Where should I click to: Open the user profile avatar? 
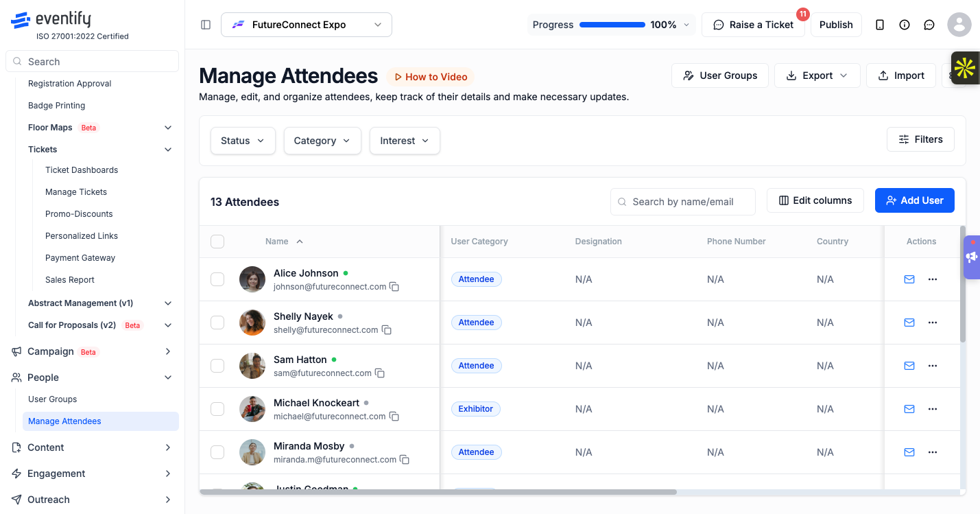point(959,25)
